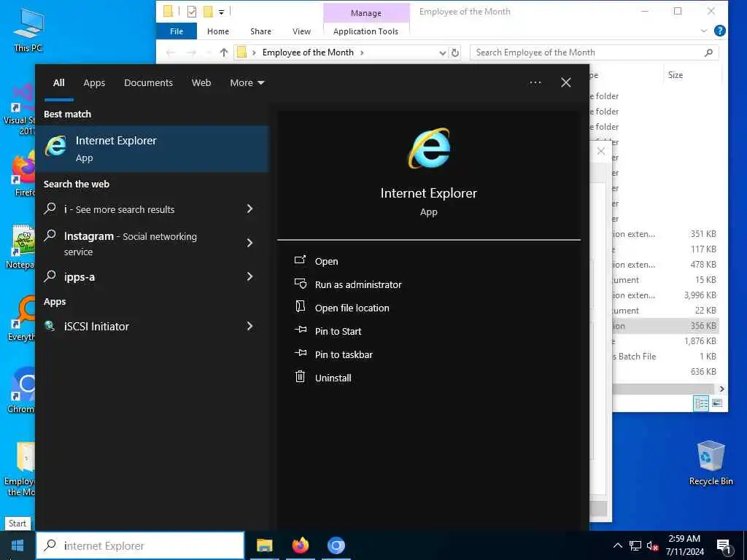Pin Internet Explorer to taskbar
The image size is (747, 560).
click(x=344, y=354)
